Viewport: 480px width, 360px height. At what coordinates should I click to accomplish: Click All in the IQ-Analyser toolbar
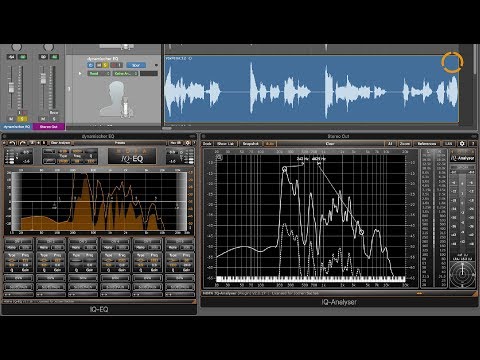click(x=390, y=144)
